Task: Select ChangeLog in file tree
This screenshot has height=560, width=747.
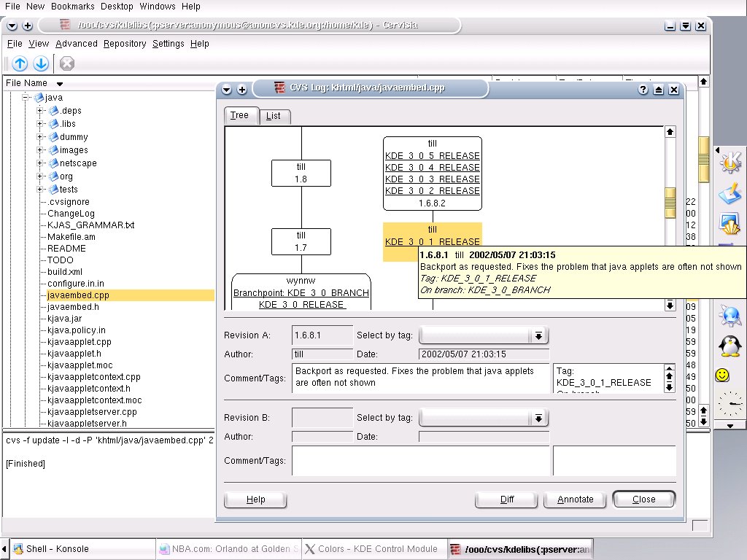Action: [71, 214]
